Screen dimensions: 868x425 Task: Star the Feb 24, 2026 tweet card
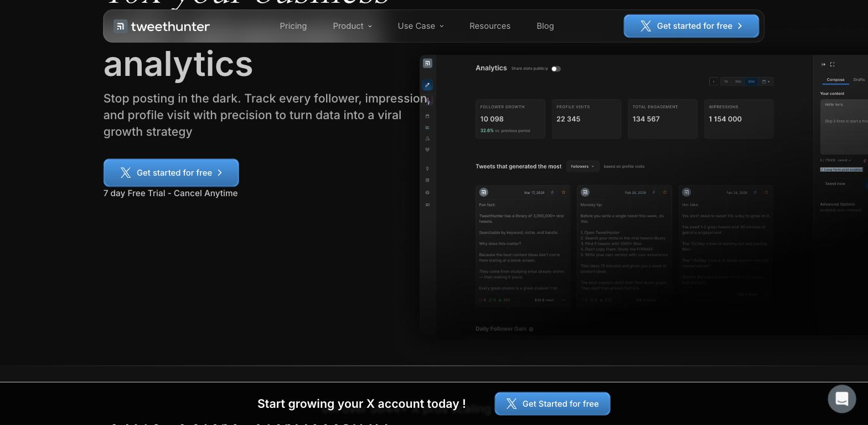pos(766,192)
